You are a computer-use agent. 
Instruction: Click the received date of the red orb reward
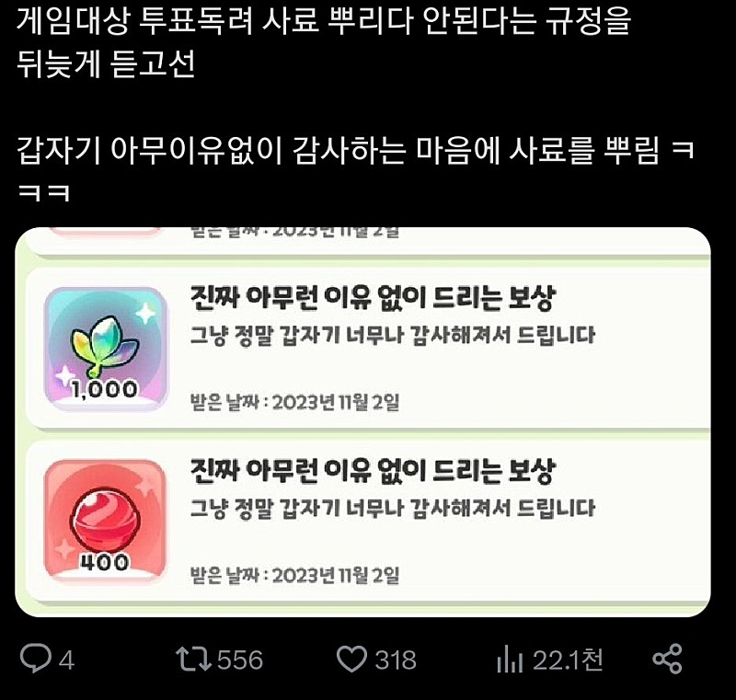(x=294, y=575)
